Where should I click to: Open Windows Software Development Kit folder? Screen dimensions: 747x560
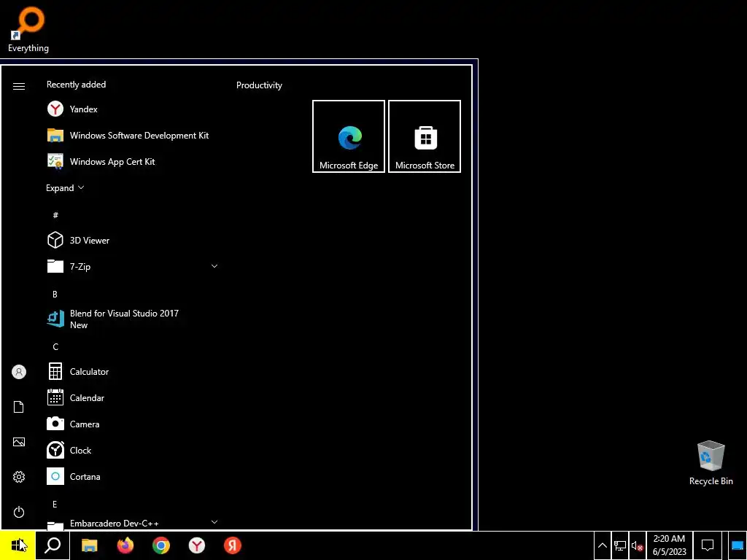pos(133,135)
